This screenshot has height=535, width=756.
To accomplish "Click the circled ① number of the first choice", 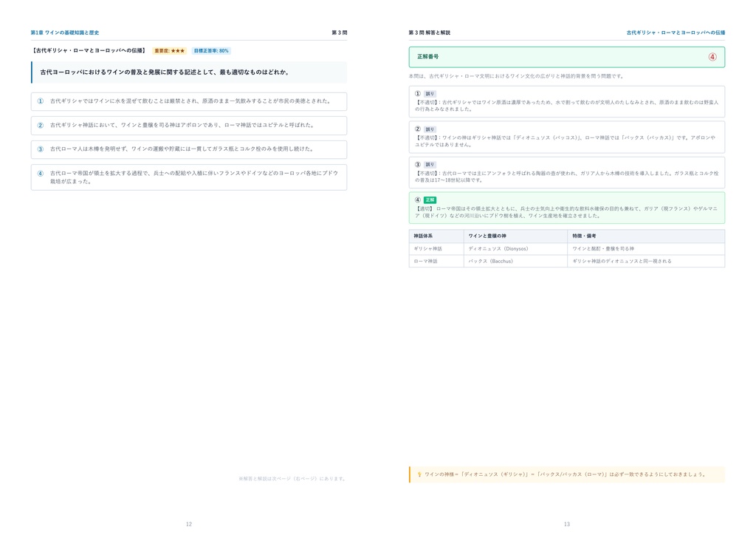I will (x=41, y=101).
